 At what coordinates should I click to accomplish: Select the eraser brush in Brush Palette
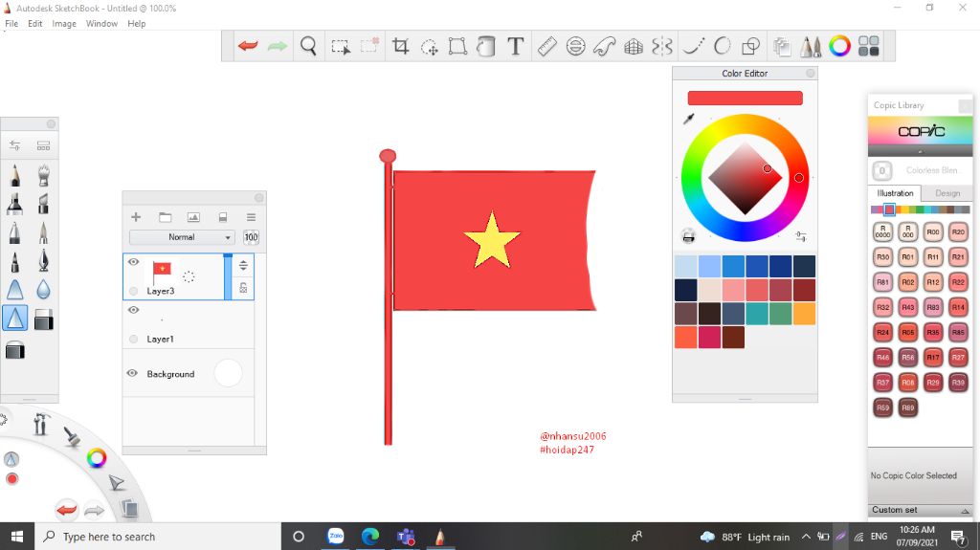[x=43, y=319]
